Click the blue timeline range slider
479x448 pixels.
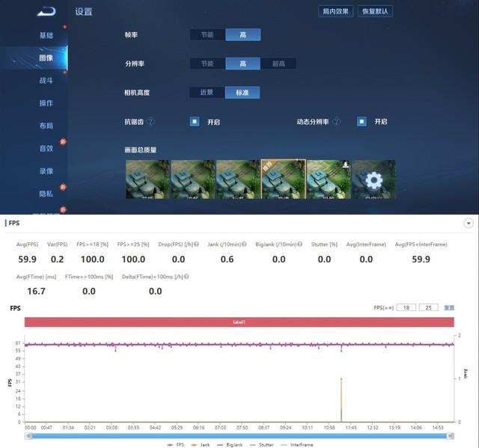coord(238,435)
